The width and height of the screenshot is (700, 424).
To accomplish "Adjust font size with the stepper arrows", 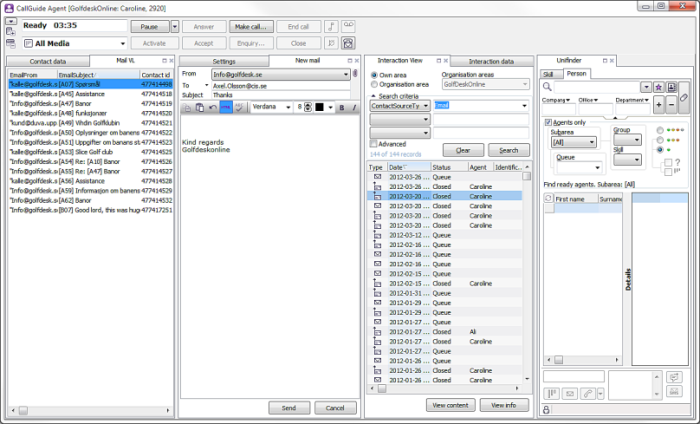I will (308, 107).
